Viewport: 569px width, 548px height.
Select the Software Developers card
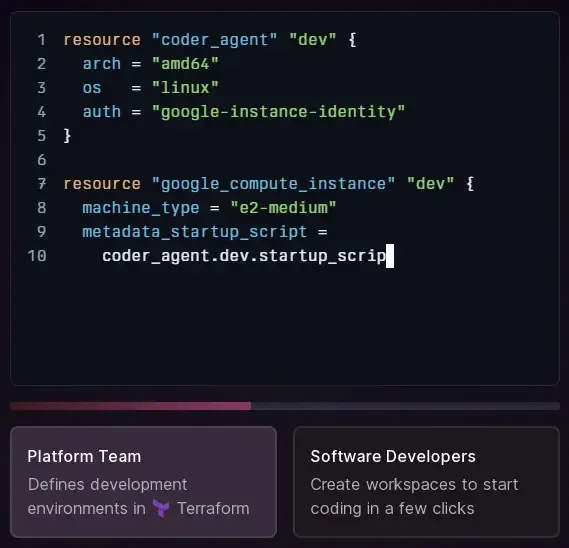point(426,482)
